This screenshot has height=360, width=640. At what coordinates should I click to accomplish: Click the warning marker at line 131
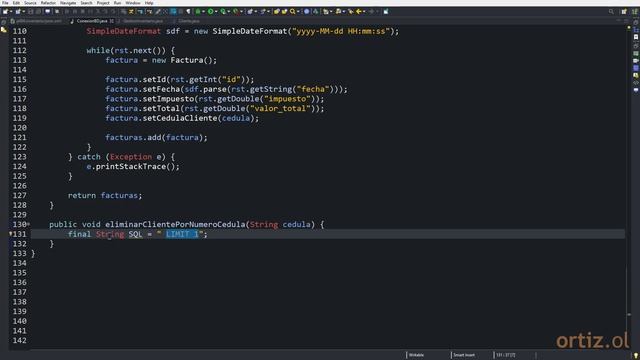[x=11, y=234]
